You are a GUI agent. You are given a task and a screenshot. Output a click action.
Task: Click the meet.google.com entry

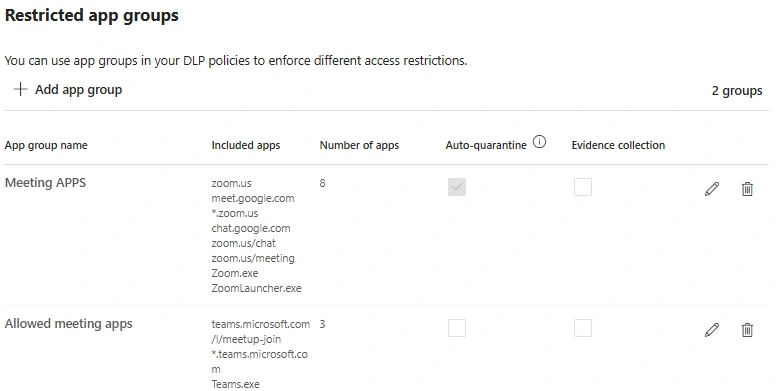click(253, 198)
